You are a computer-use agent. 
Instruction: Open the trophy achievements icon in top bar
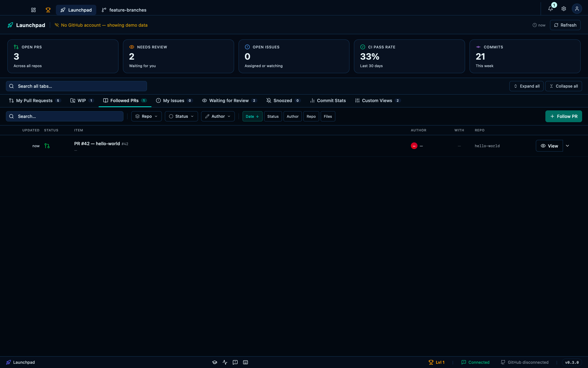[x=48, y=10]
